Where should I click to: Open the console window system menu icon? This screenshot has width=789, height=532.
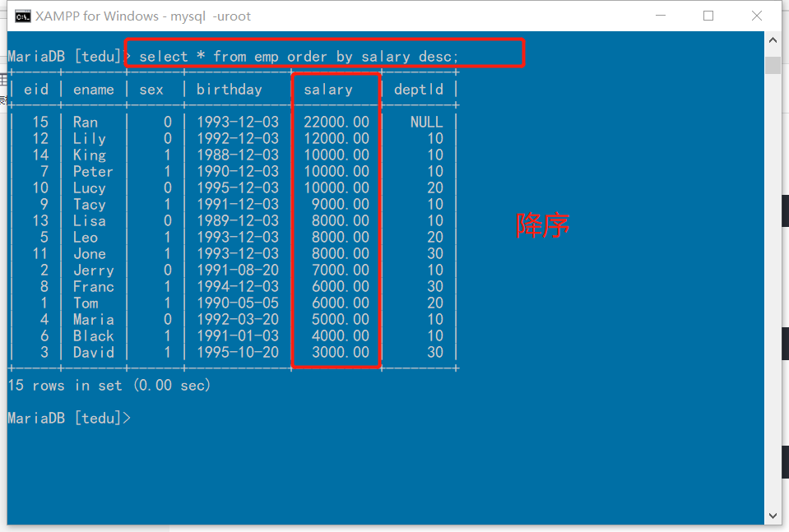pyautogui.click(x=23, y=16)
